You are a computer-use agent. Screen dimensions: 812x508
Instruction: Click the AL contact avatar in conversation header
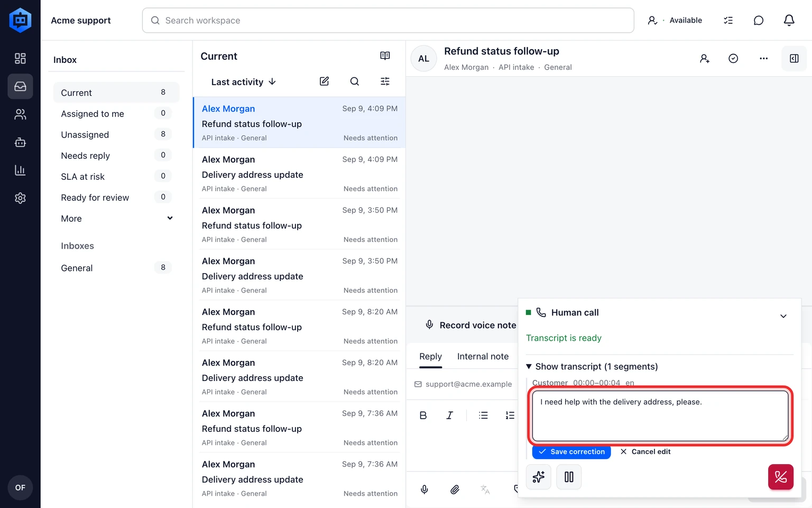tap(424, 59)
